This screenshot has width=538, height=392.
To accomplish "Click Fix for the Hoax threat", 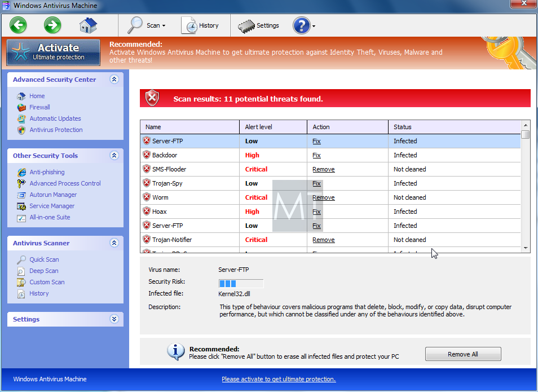I will [316, 212].
